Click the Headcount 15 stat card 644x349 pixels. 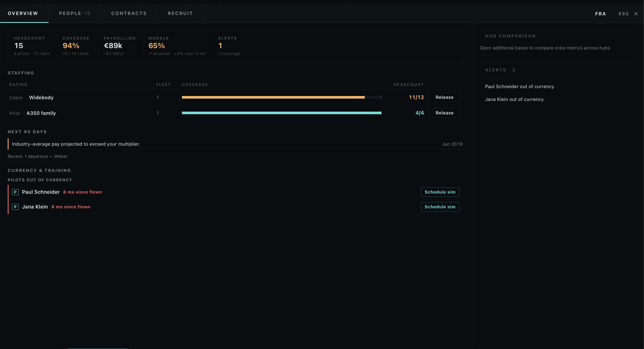[32, 46]
